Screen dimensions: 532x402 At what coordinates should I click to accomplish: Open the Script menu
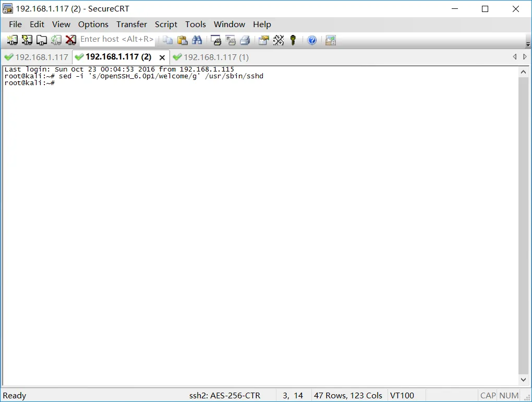pos(166,25)
